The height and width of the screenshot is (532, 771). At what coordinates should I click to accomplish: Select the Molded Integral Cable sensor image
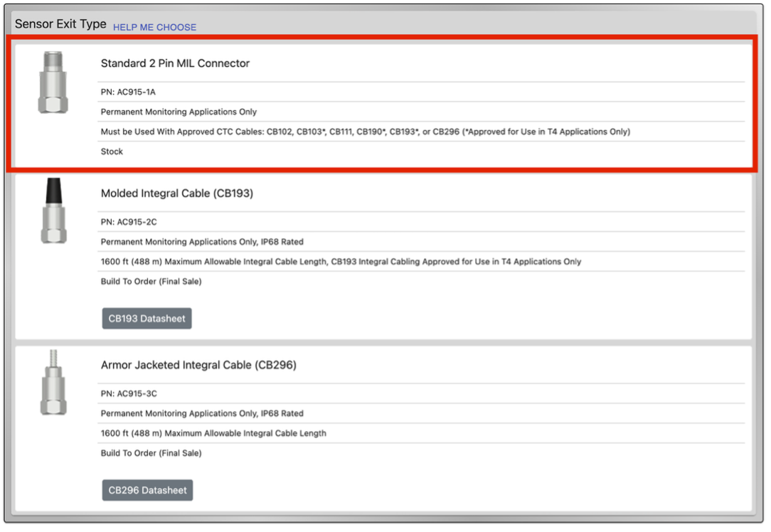click(x=53, y=211)
